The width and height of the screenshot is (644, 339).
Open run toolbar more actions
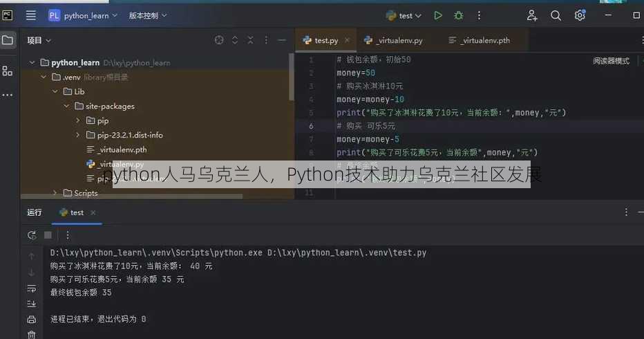[68, 235]
